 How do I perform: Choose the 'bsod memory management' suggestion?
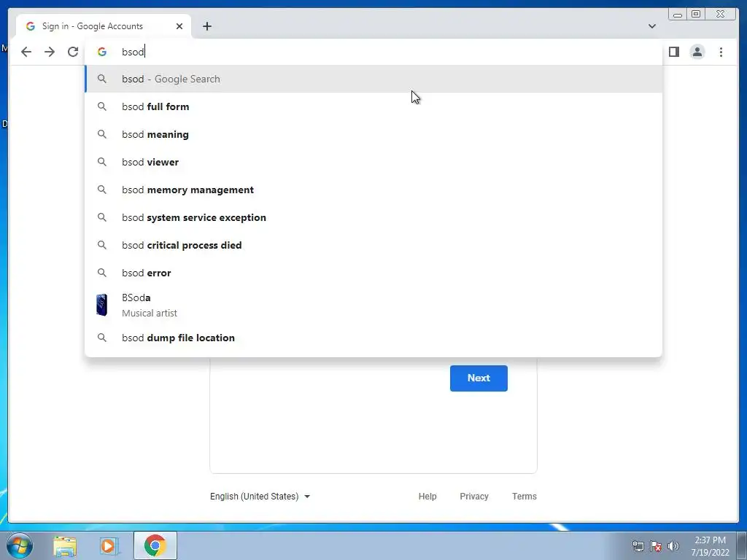tap(373, 190)
